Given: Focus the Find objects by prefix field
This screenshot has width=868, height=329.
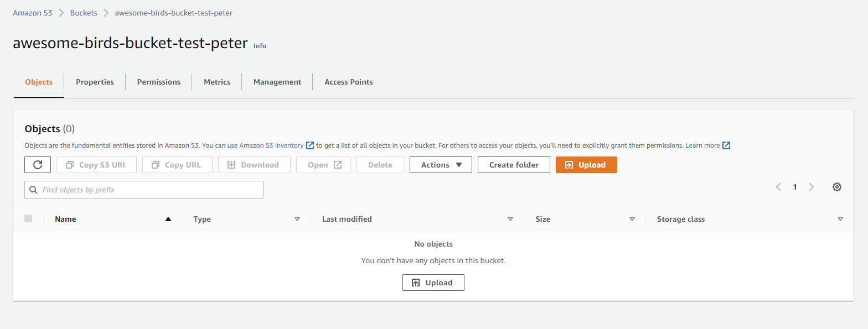Looking at the screenshot, I should click(x=144, y=190).
